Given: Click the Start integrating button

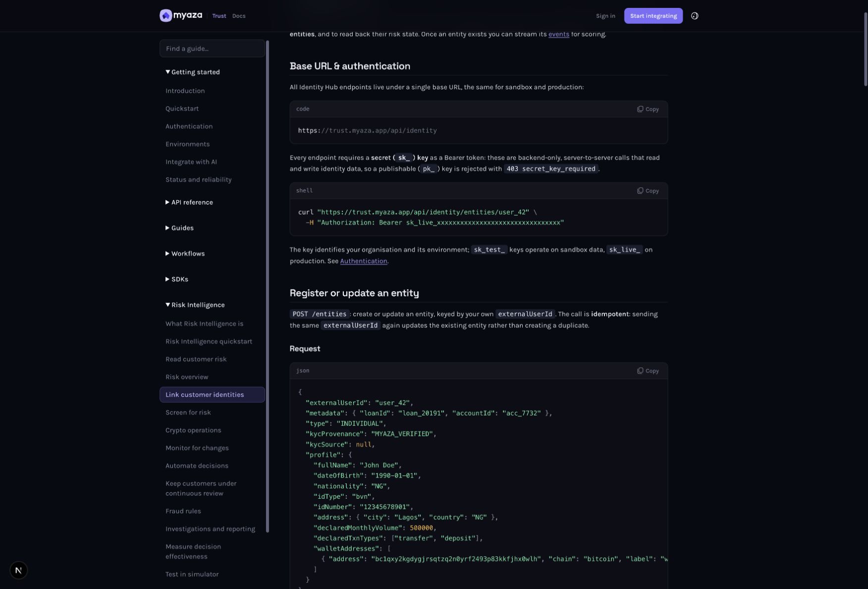Looking at the screenshot, I should pyautogui.click(x=653, y=16).
